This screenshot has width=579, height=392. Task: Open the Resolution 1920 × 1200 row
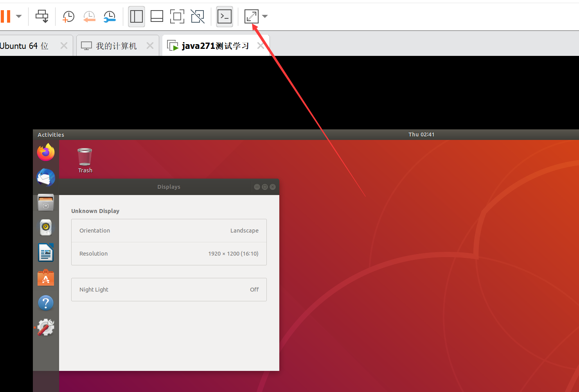[x=169, y=254]
